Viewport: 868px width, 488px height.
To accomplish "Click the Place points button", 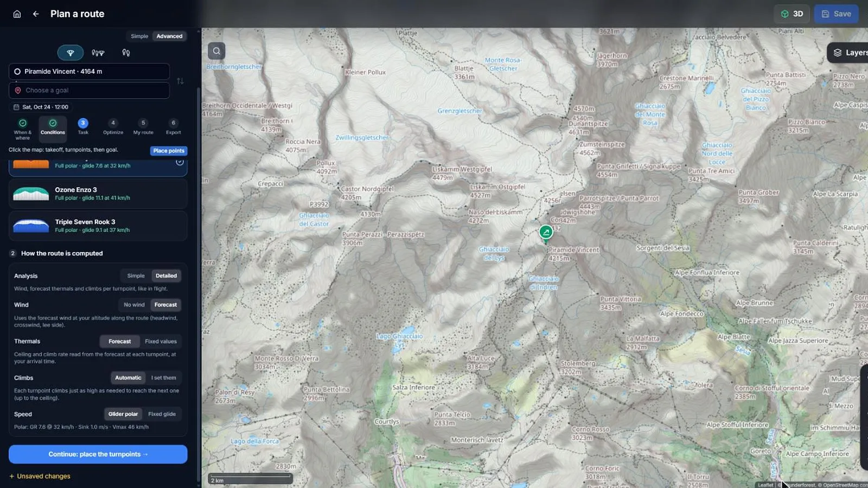I will click(169, 151).
